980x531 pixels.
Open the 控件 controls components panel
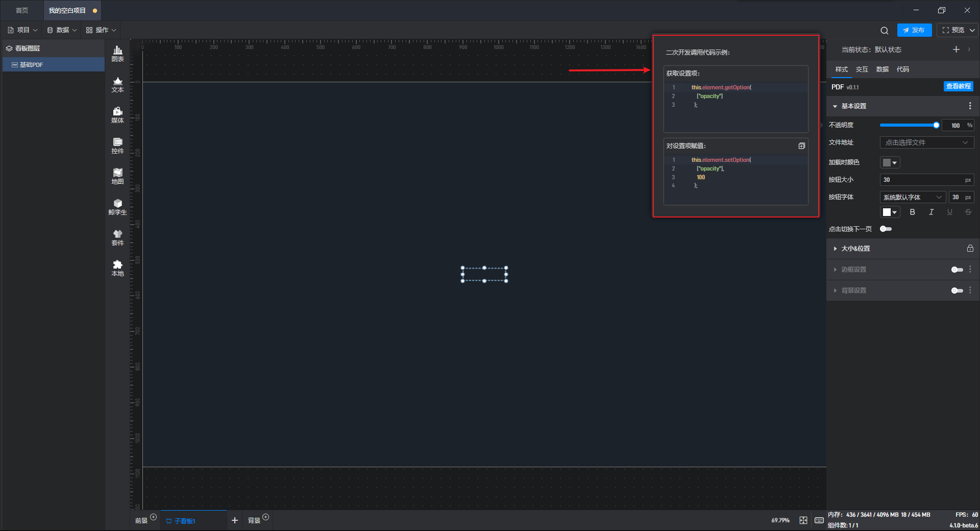pyautogui.click(x=117, y=146)
